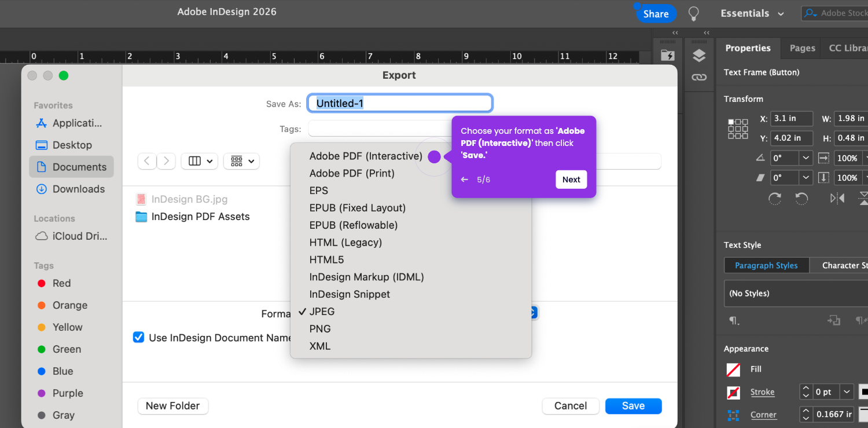Toggle Use InDesign Document Name checkbox
Viewport: 868px width, 428px height.
[x=138, y=337]
